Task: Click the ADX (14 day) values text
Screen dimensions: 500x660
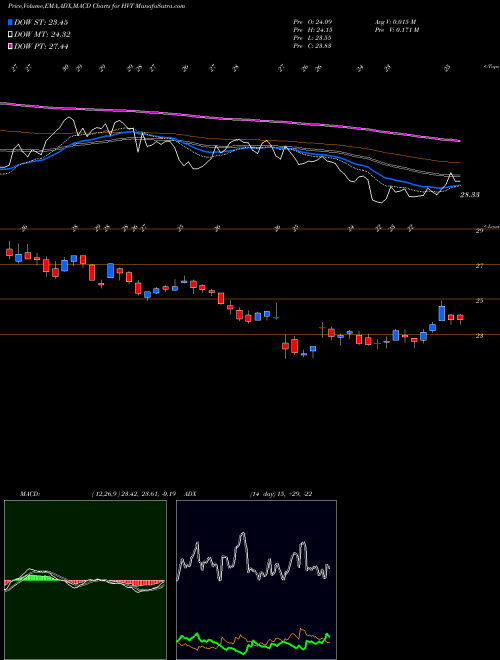Action: pyautogui.click(x=281, y=494)
